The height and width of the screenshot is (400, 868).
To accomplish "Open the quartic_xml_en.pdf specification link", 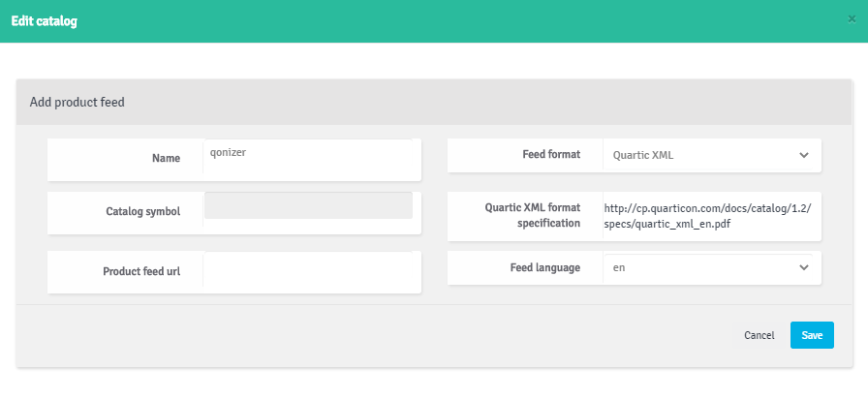I will 707,216.
